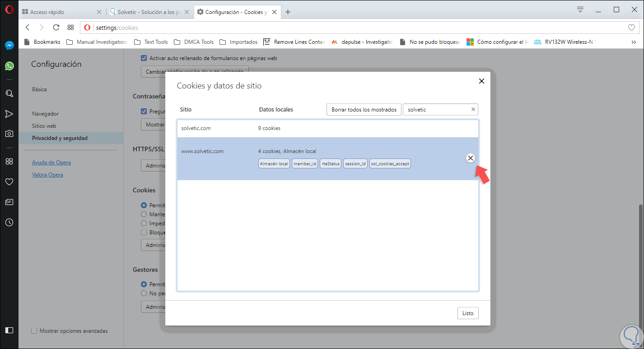Open the Navegador settings section

45,114
